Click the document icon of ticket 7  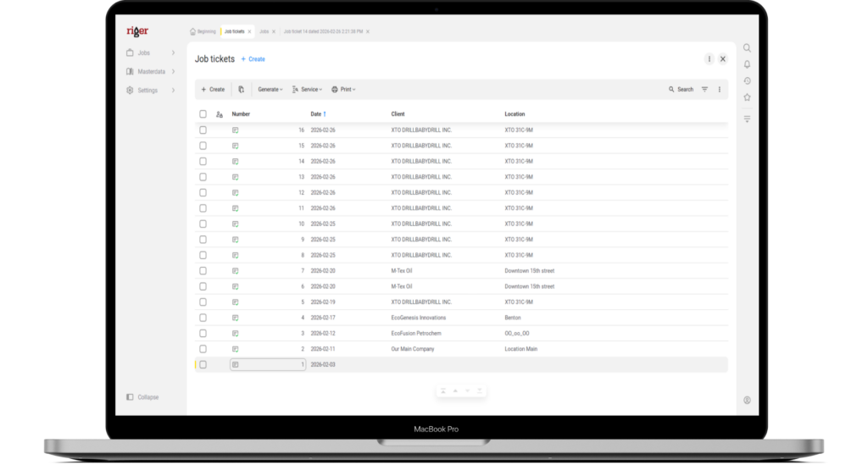[x=236, y=271]
